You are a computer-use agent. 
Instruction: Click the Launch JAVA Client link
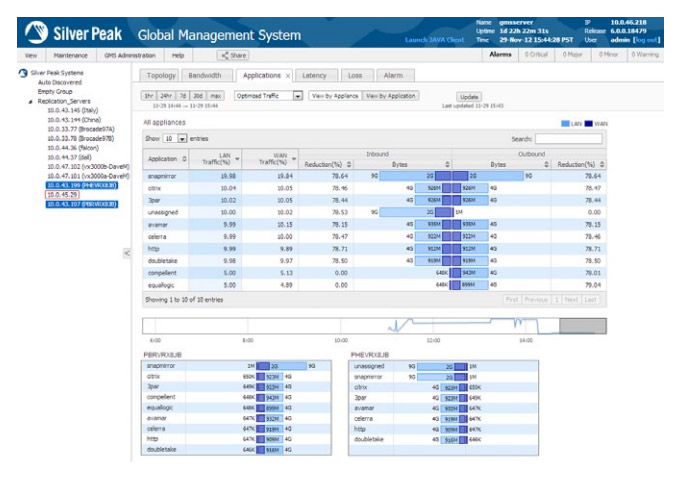[x=435, y=40]
